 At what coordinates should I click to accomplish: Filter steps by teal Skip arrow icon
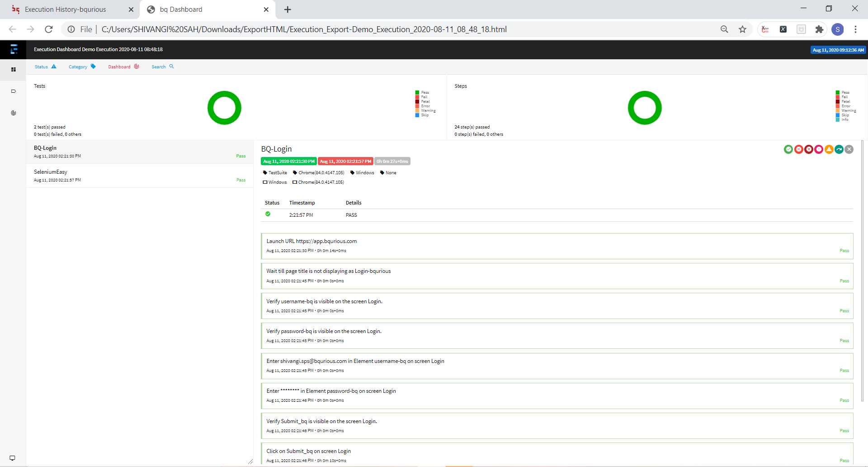pyautogui.click(x=839, y=149)
